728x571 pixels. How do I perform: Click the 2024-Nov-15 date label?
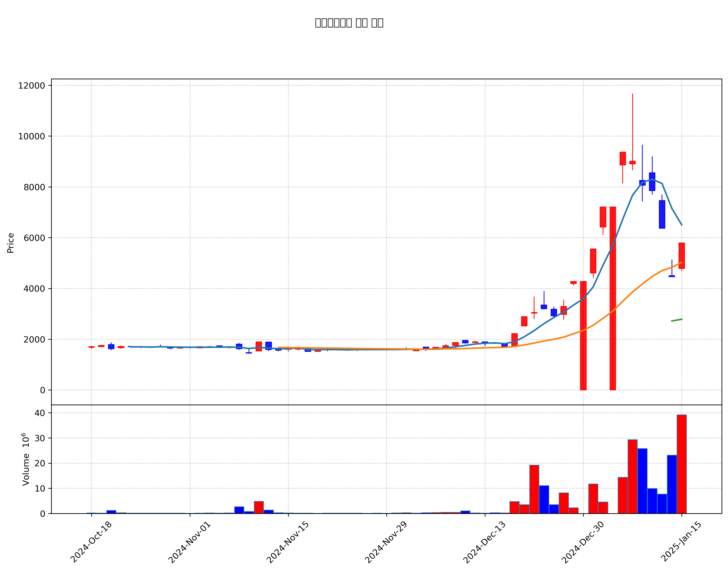pyautogui.click(x=287, y=542)
